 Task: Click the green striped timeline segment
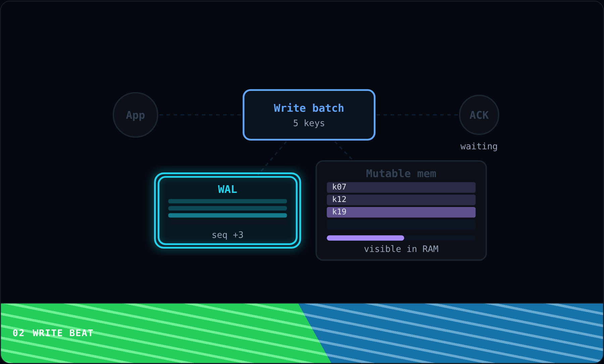[x=158, y=333]
